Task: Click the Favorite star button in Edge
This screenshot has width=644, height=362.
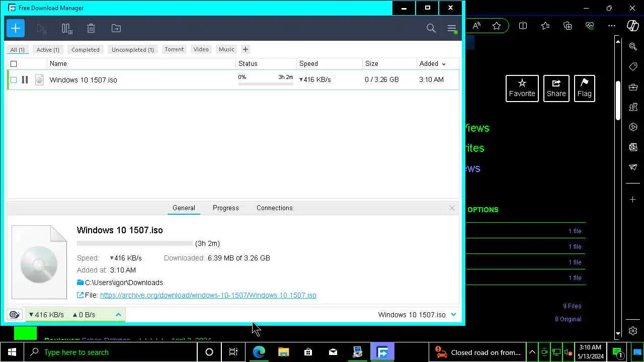Action: point(522,88)
